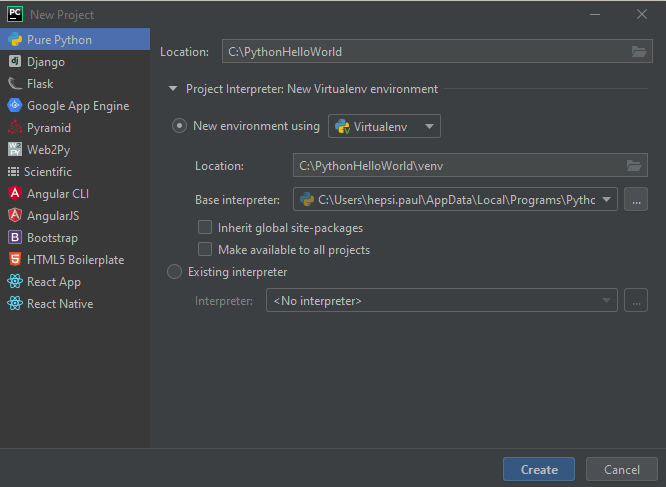Select the HTML5 Boilerplate icon
This screenshot has height=487, width=666.
tap(15, 260)
